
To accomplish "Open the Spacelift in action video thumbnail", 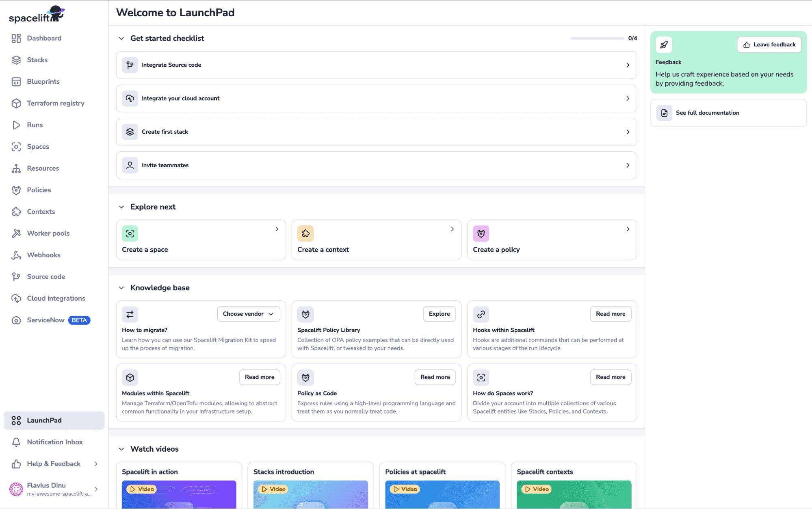I will [x=179, y=494].
